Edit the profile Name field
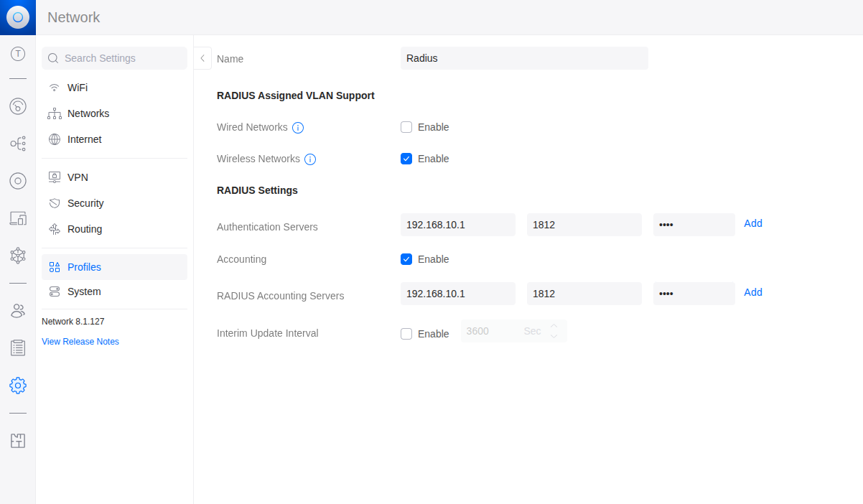 pyautogui.click(x=524, y=58)
